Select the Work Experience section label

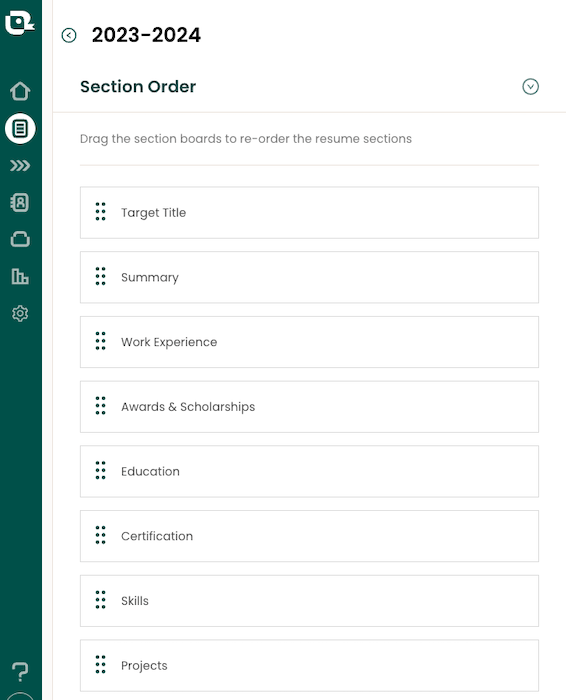pos(169,342)
